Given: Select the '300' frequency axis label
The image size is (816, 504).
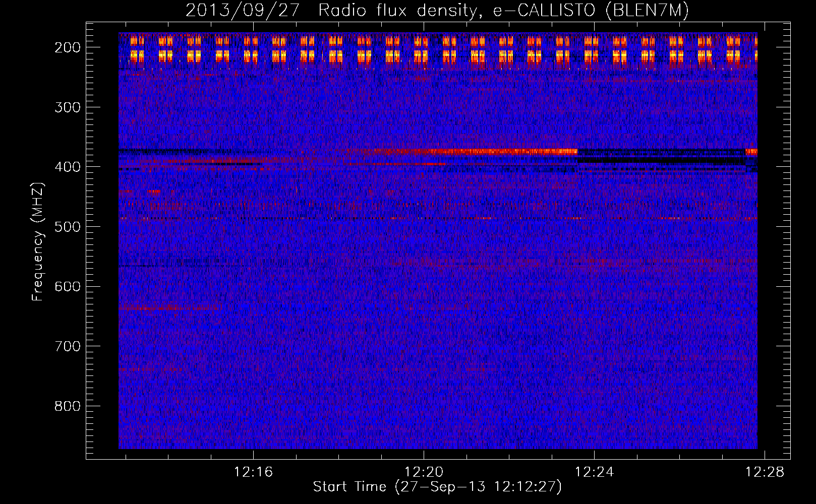Looking at the screenshot, I should pos(67,107).
